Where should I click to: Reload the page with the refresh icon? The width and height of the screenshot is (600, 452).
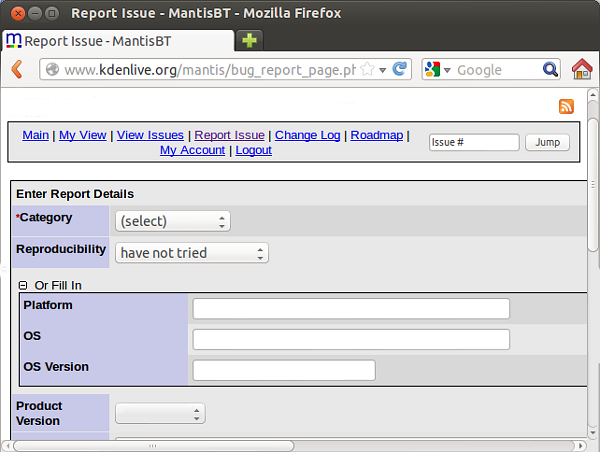click(400, 70)
